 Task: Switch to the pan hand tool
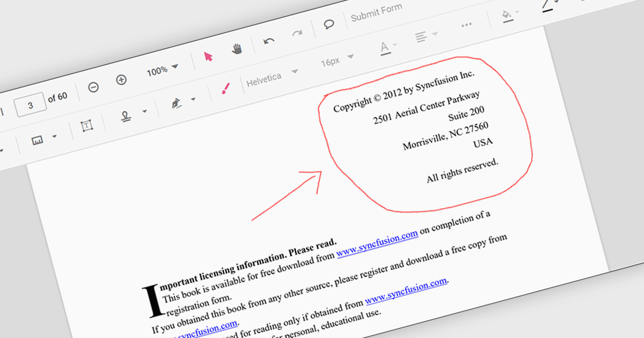[237, 49]
